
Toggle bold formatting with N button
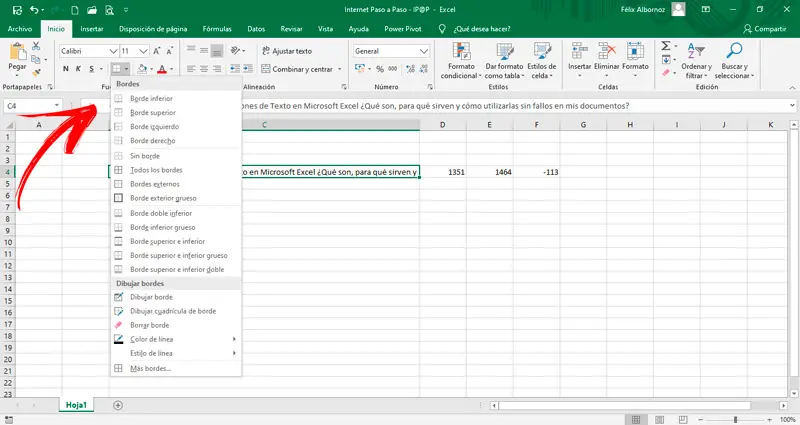tap(65, 69)
